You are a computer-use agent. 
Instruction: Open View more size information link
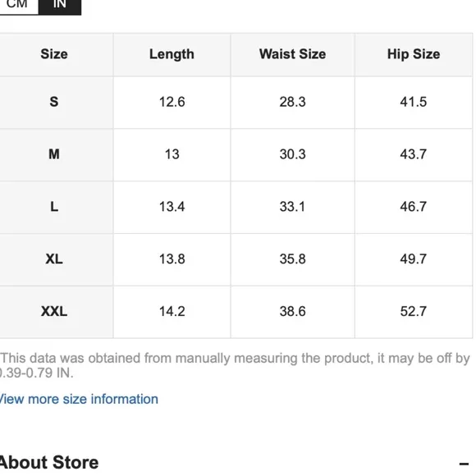pyautogui.click(x=78, y=399)
